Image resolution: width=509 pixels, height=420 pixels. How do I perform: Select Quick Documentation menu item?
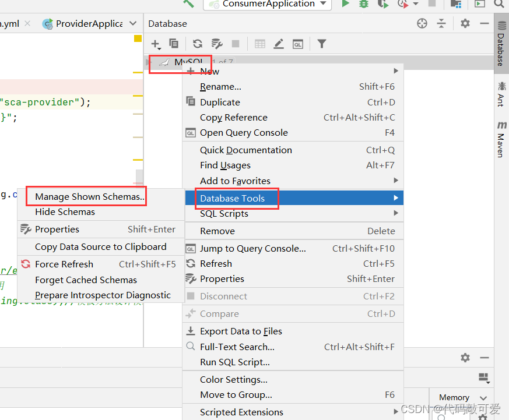click(294, 150)
